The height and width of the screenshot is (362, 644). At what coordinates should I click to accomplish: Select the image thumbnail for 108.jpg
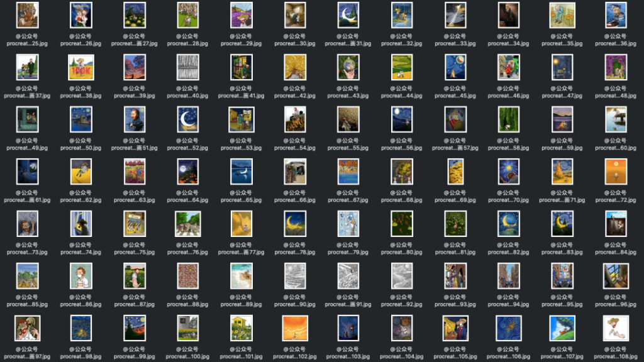point(616,328)
